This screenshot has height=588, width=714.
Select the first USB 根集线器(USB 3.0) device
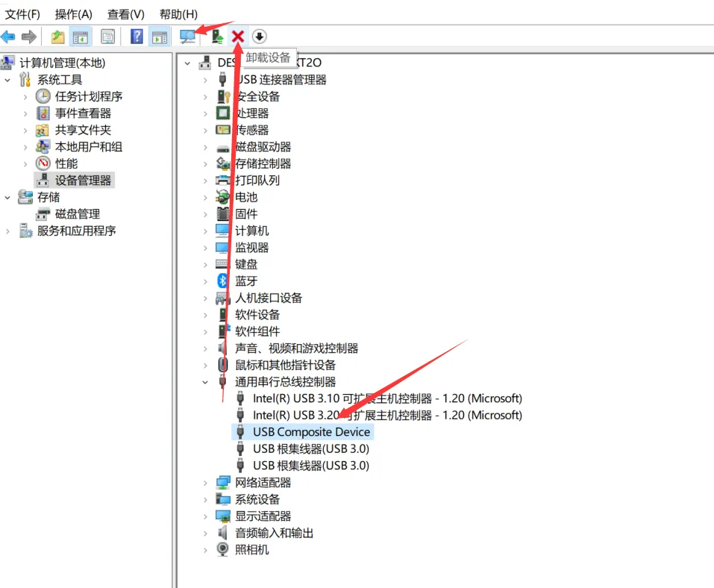coord(310,448)
